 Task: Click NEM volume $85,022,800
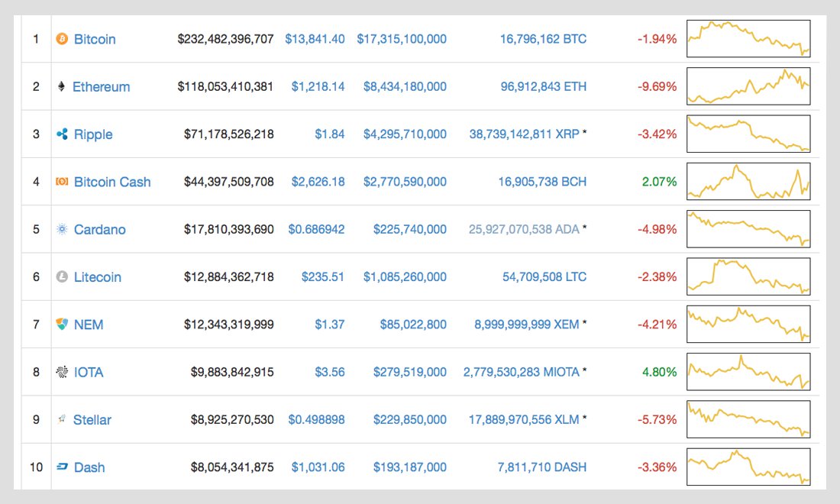pos(413,325)
